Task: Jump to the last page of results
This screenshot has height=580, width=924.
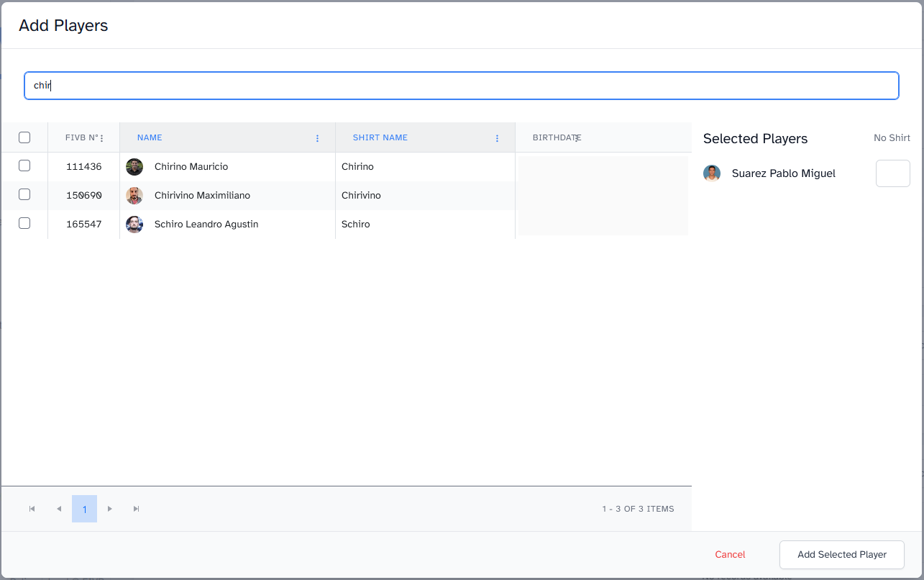Action: tap(137, 509)
